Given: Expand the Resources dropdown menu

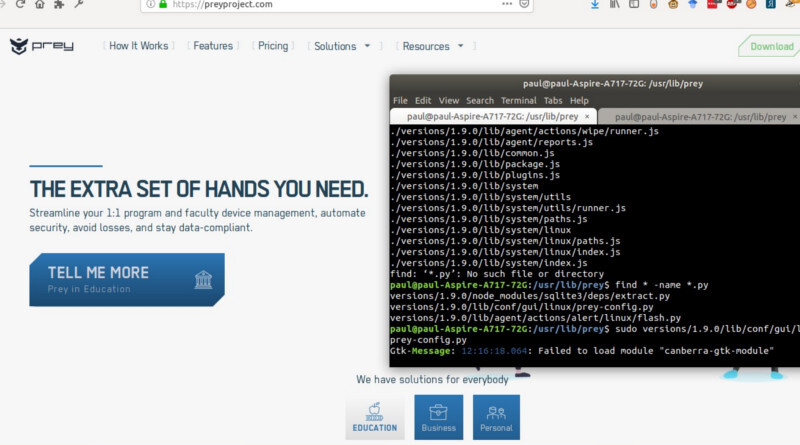Looking at the screenshot, I should point(433,46).
